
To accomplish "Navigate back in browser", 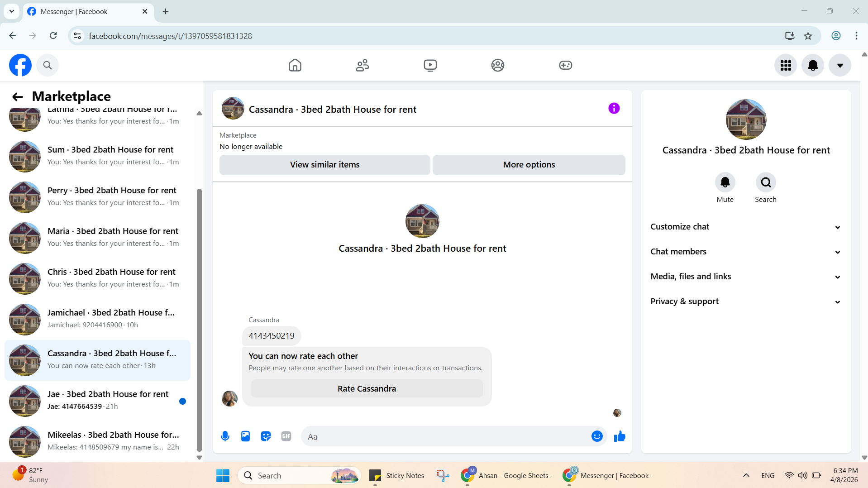I will [13, 36].
